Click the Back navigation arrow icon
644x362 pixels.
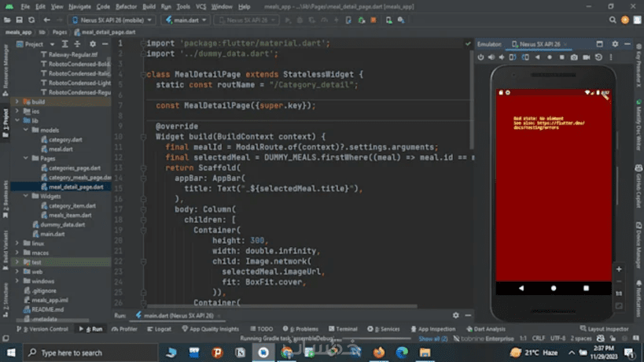coord(46,20)
